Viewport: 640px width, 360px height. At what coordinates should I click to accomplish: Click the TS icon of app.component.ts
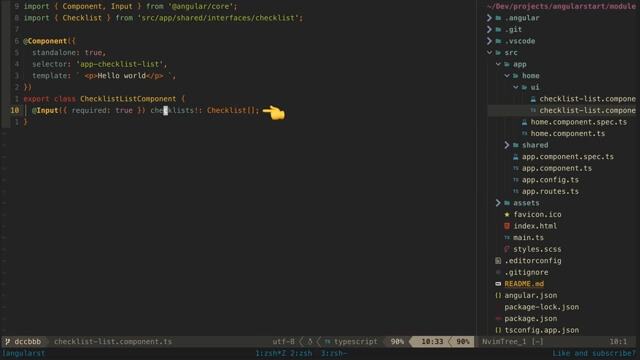[x=516, y=168]
